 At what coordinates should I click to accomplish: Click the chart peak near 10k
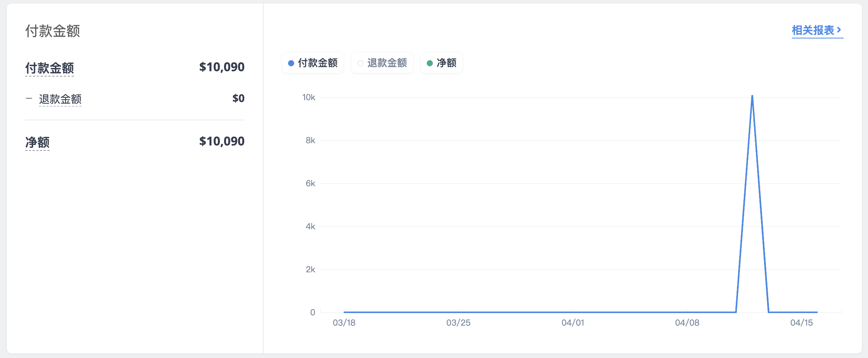[752, 96]
